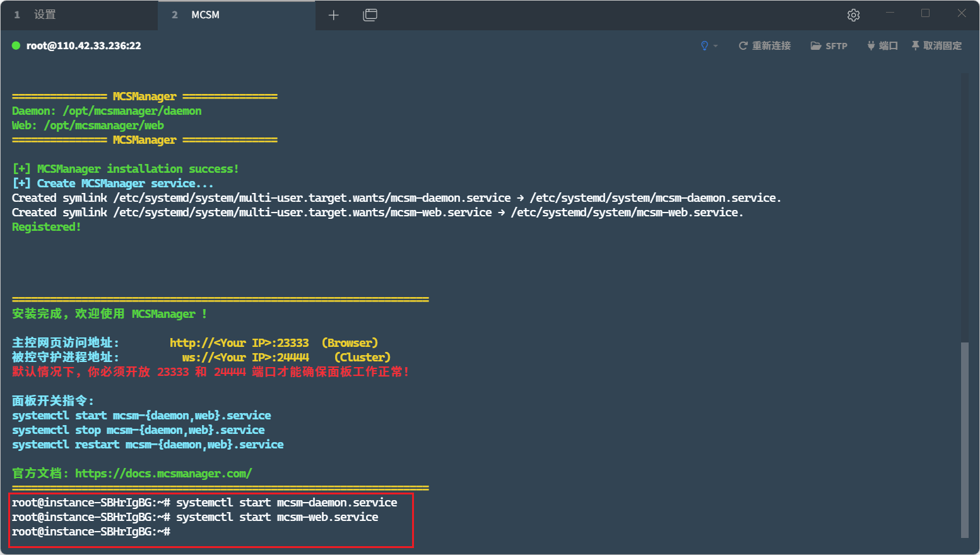Click the symlink line for mcsm-web.service

(378, 213)
